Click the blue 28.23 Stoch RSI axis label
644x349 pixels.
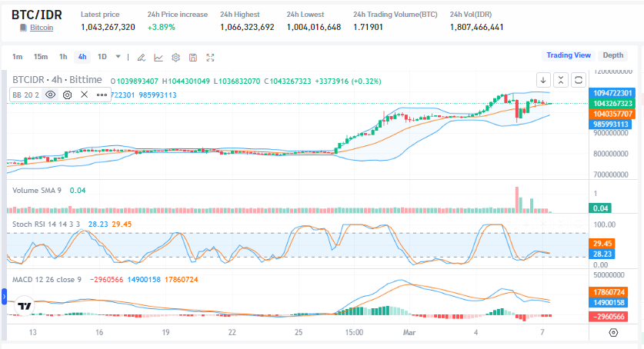point(602,254)
